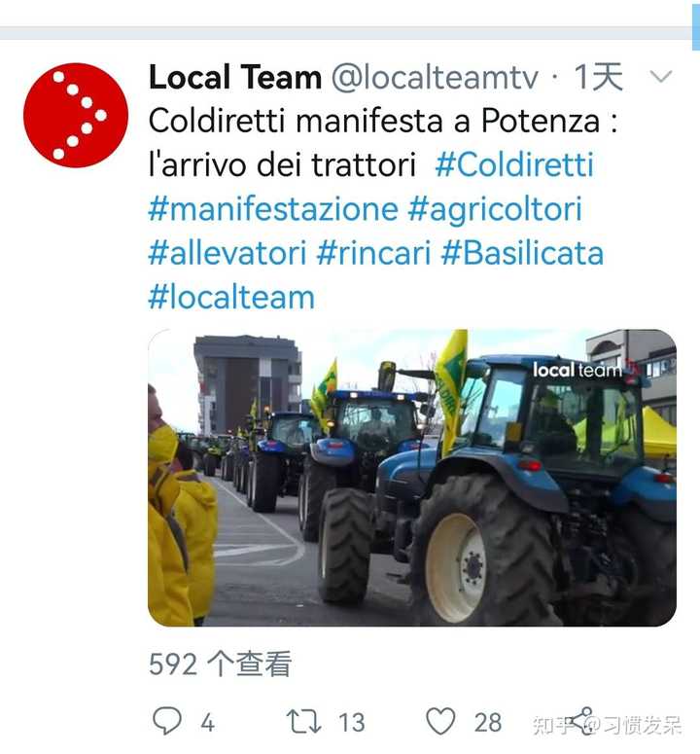Open the #manifestazione hashtag
The width and height of the screenshot is (700, 754).
click(x=273, y=209)
